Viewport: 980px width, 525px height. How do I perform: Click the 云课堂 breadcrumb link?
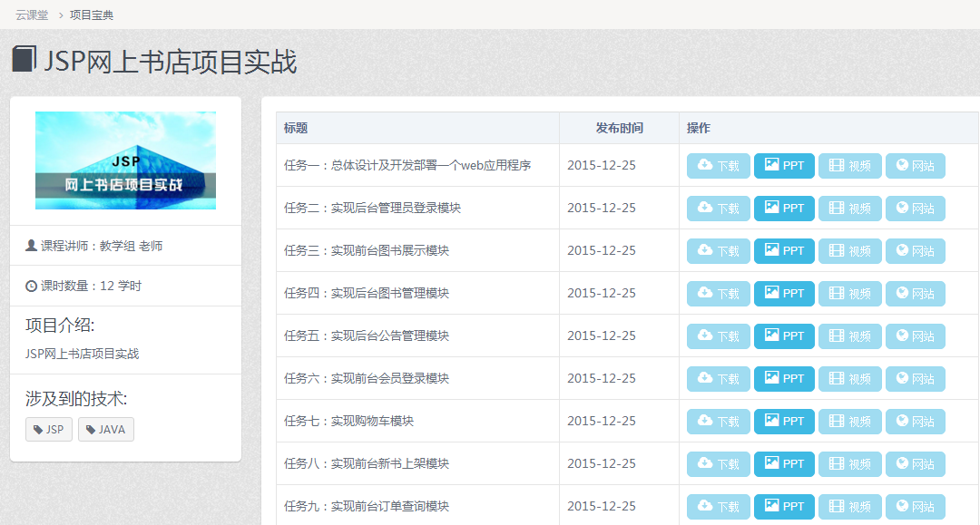[x=32, y=15]
